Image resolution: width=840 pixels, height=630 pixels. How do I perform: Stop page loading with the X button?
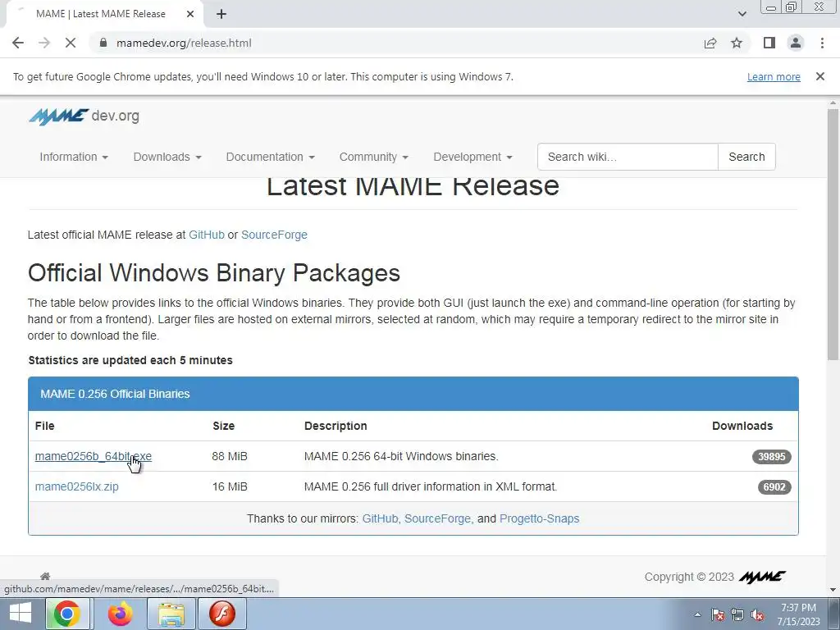[x=71, y=43]
